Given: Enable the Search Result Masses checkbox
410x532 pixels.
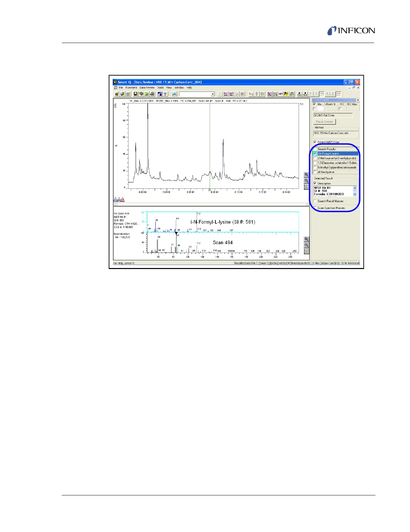Looking at the screenshot, I should (315, 201).
